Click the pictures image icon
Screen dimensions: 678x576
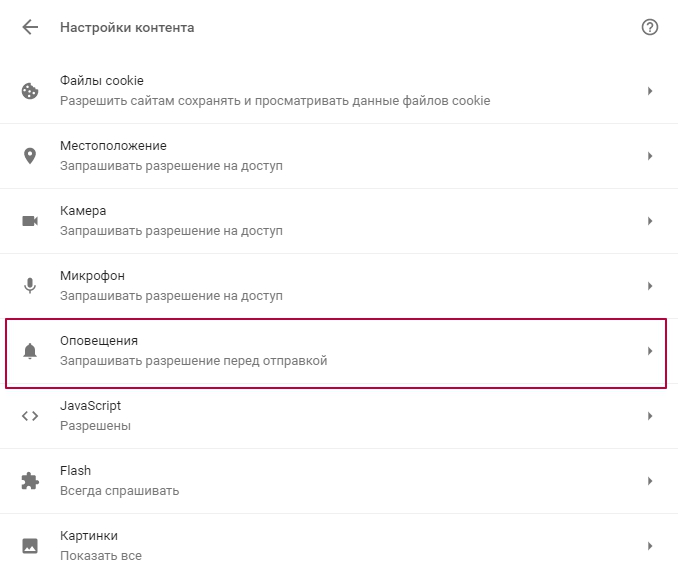(30, 546)
